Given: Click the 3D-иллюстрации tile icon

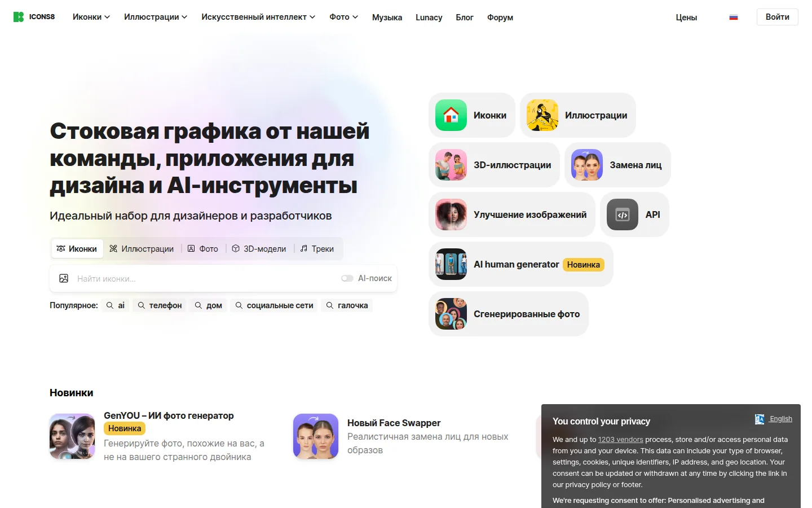Looking at the screenshot, I should 451,165.
